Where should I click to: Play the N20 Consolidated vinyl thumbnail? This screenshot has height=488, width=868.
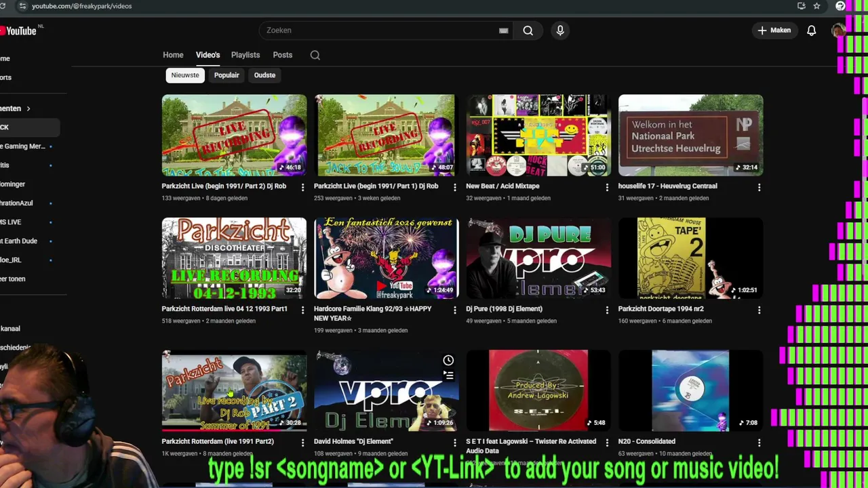click(690, 390)
